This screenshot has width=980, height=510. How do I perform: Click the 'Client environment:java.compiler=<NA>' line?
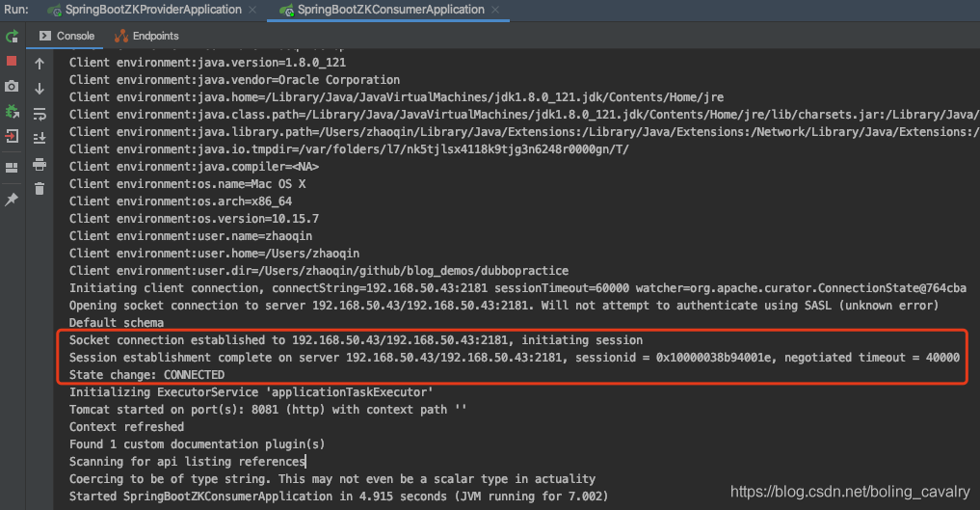point(194,166)
